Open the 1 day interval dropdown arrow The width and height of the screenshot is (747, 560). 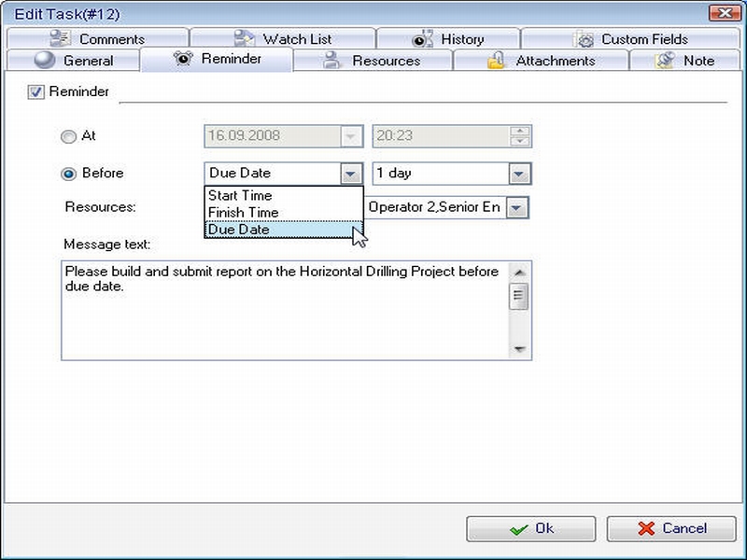(519, 174)
